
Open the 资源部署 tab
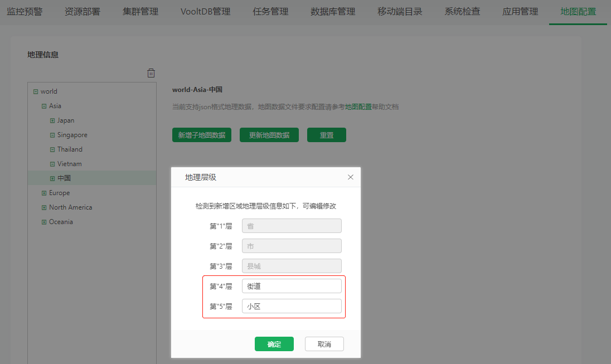click(82, 12)
